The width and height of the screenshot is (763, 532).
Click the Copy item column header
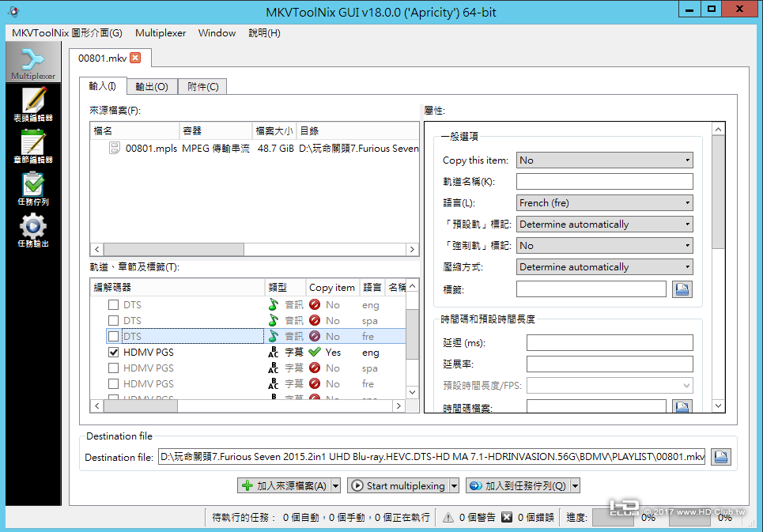point(332,288)
